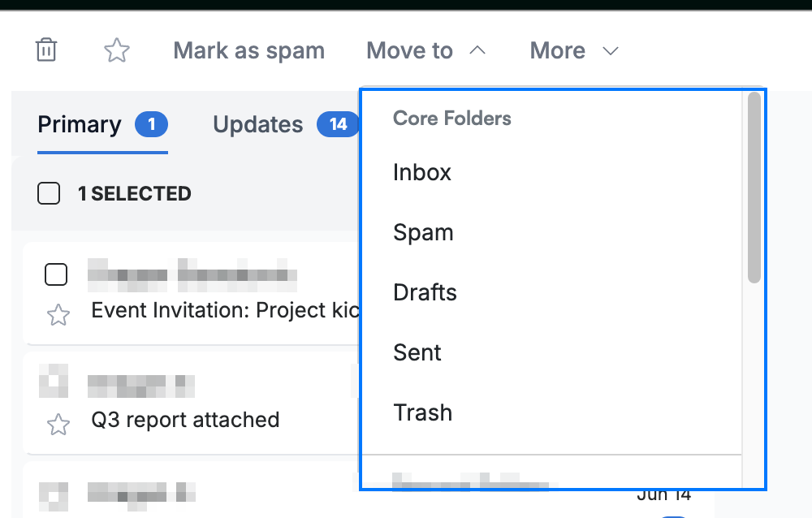Switch to the Updates tab
This screenshot has height=518, width=812.
(286, 125)
